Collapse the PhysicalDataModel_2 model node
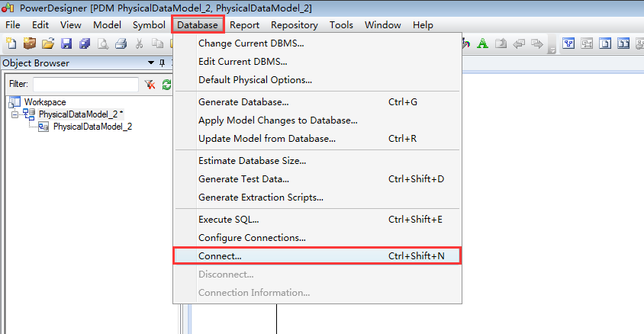 (x=14, y=114)
